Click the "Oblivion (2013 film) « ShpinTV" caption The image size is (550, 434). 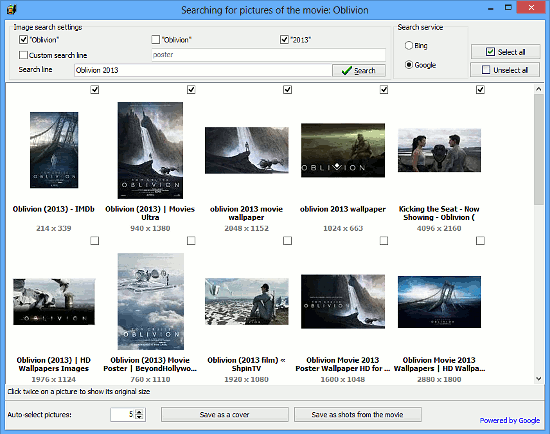tap(247, 364)
